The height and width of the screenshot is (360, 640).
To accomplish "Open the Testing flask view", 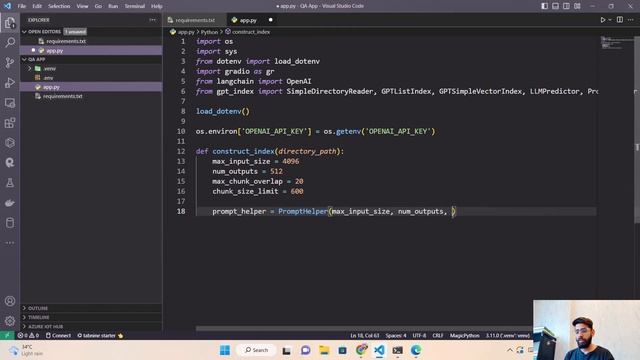I will point(10,182).
